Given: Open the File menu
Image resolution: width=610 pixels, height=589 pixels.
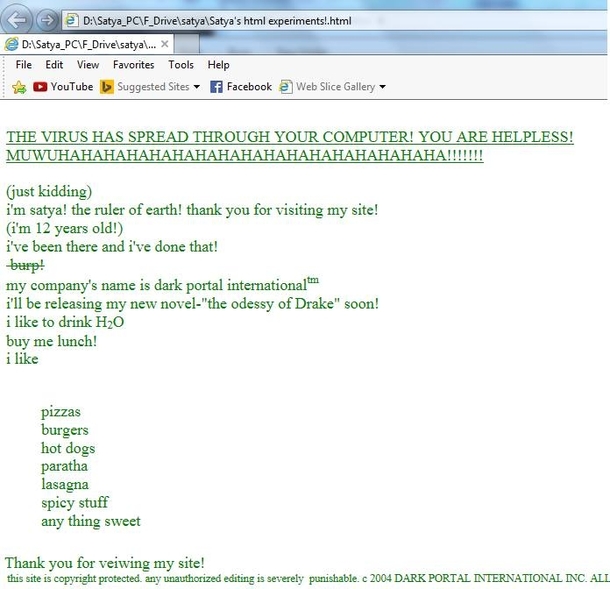Looking at the screenshot, I should [24, 65].
